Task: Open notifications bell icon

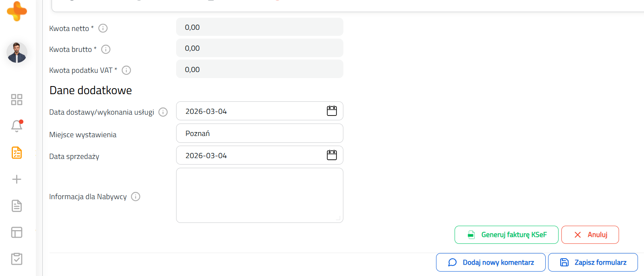Action: (17, 126)
